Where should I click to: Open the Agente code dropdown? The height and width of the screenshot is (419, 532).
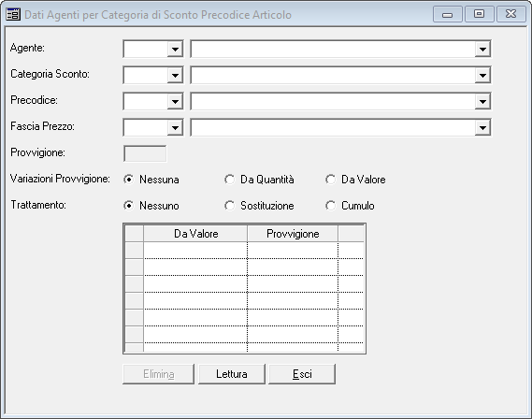click(x=175, y=50)
